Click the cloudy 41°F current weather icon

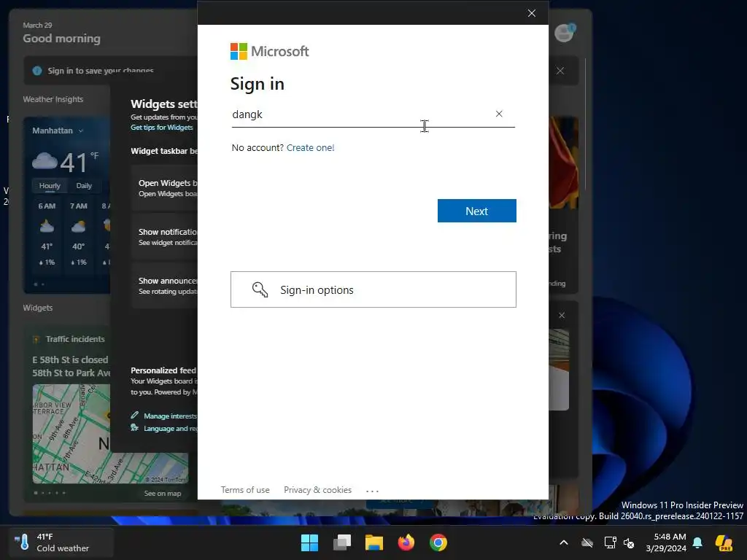coord(44,161)
